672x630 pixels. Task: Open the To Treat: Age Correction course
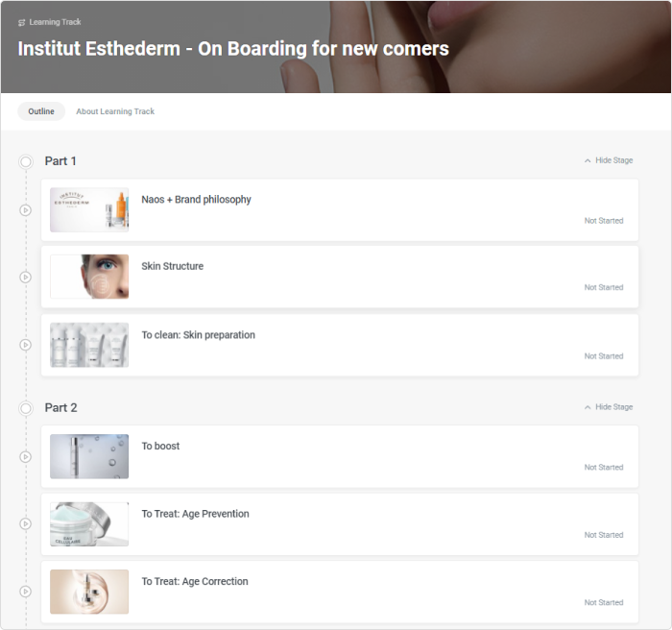(x=195, y=581)
